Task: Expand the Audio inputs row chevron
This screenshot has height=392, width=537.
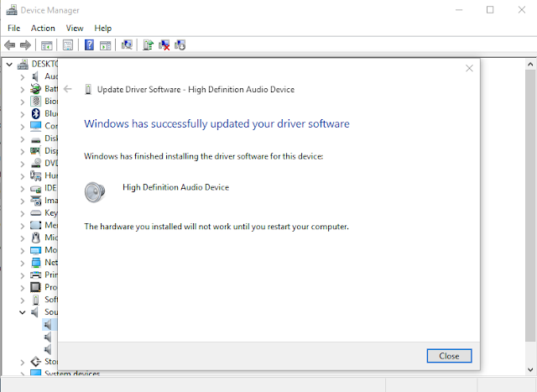Action: tap(23, 76)
